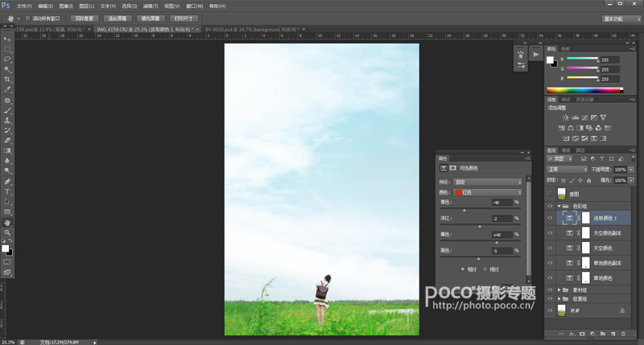Hide the 草地颜色 layer
The width and height of the screenshot is (644, 345).
tap(550, 277)
